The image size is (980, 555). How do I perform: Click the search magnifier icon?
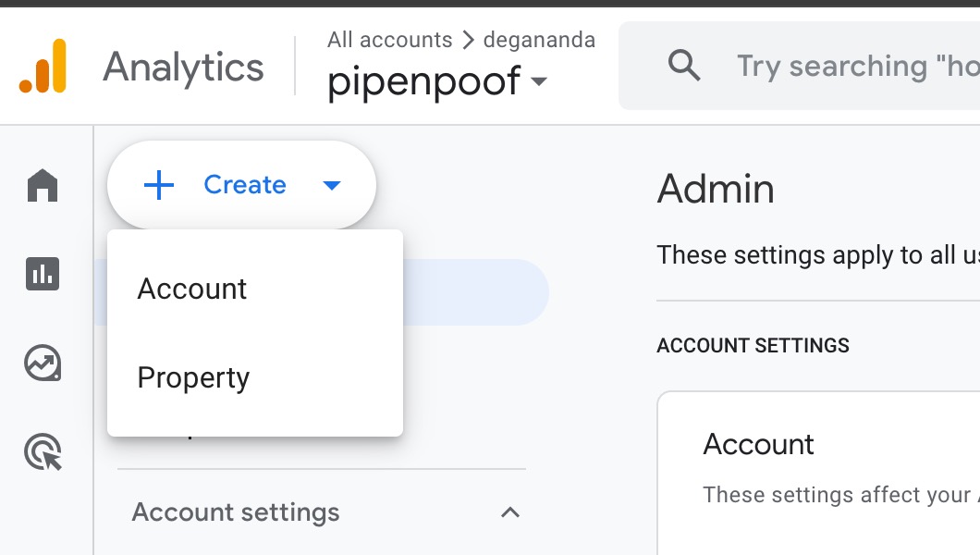tap(684, 65)
